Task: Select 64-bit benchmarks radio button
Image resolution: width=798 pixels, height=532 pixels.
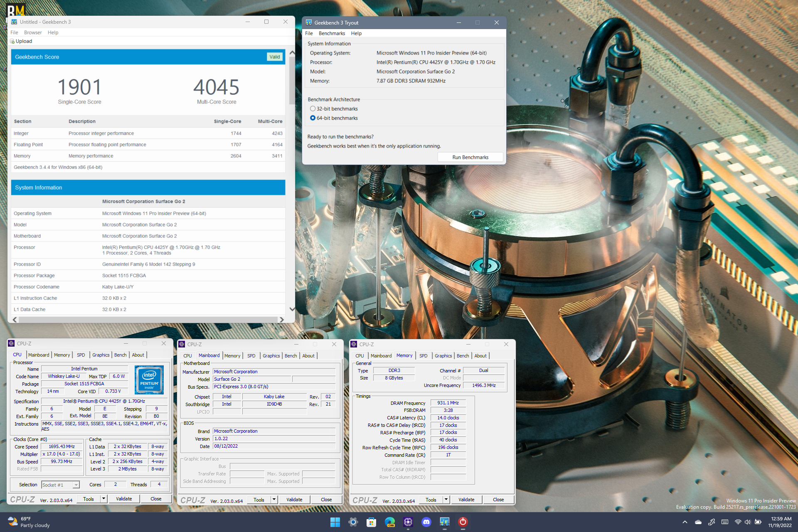Action: click(x=313, y=118)
